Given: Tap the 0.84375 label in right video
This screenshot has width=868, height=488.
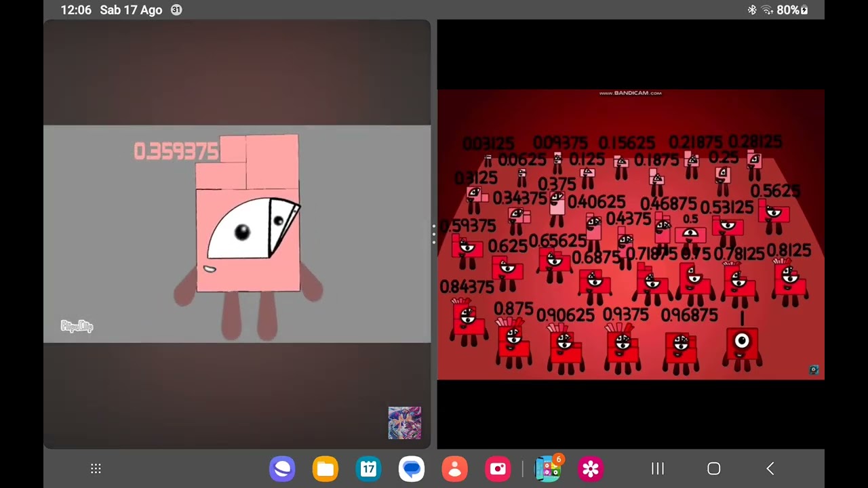Looking at the screenshot, I should pos(467,287).
